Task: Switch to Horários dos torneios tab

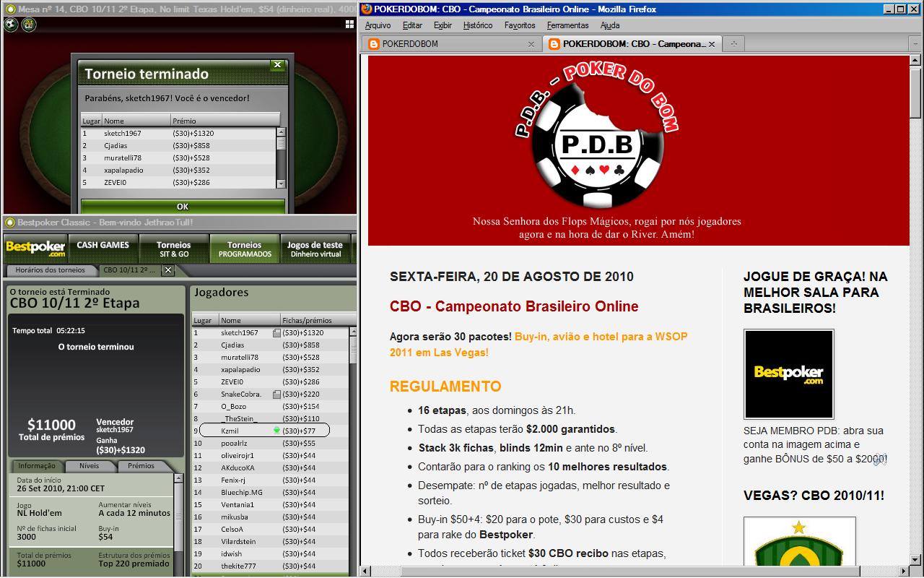Action: pyautogui.click(x=50, y=270)
